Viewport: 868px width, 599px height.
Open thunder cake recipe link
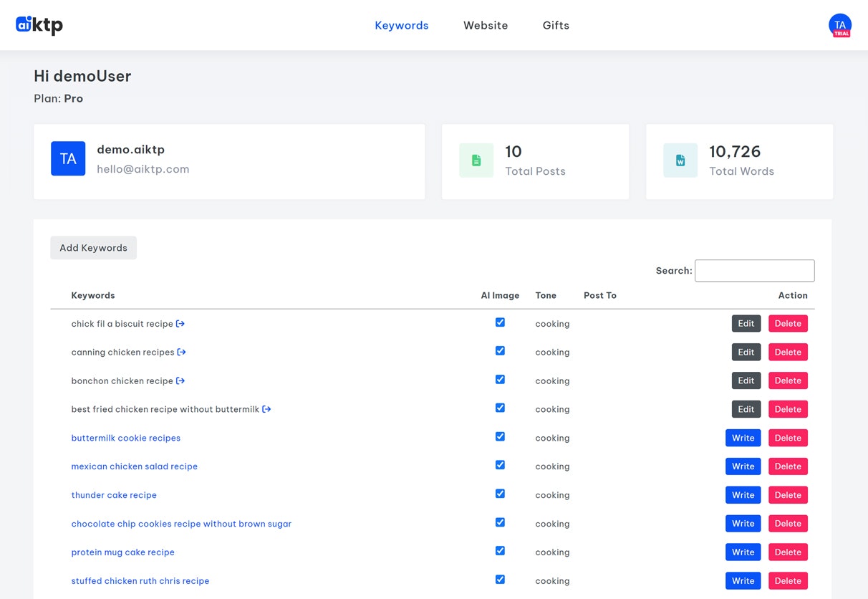pyautogui.click(x=114, y=495)
